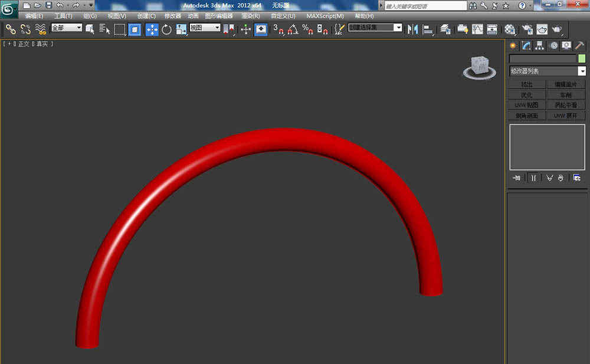Toggle Window/Crossing selection mode
The height and width of the screenshot is (364, 590).
135,29
